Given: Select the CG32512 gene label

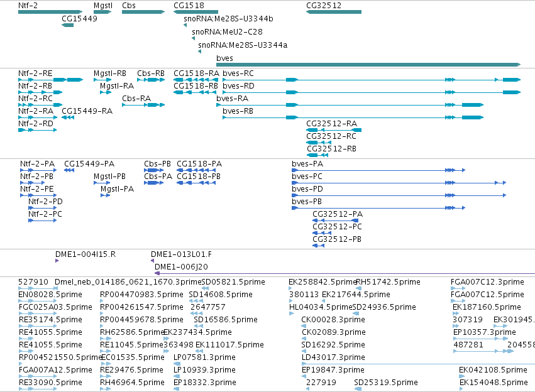Looking at the screenshot, I should pyautogui.click(x=324, y=6).
